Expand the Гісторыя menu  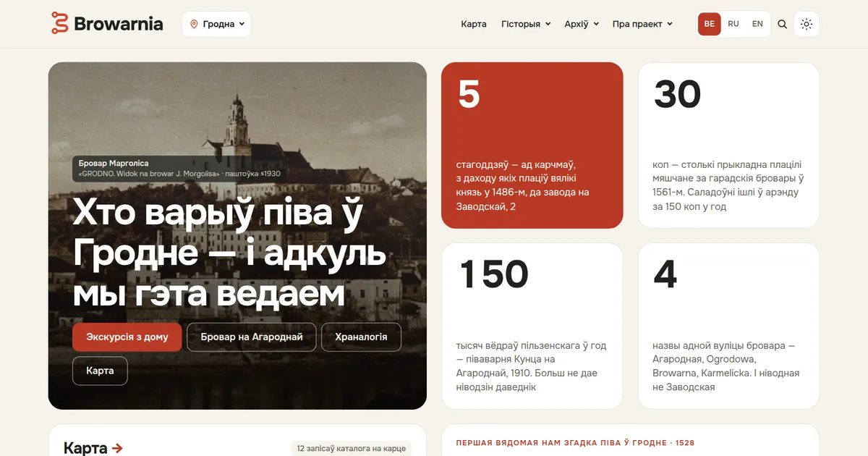point(526,24)
